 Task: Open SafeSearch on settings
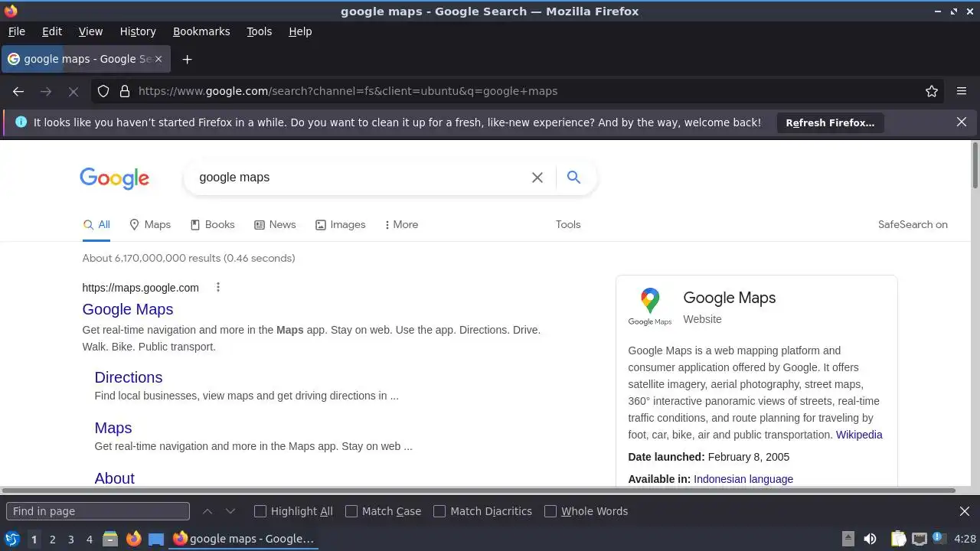tap(913, 224)
